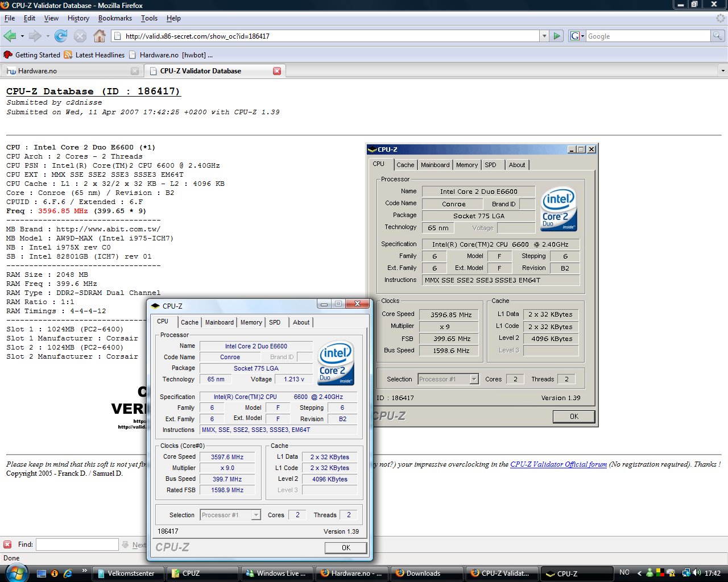The width and height of the screenshot is (728, 582).
Task: Click the Windows Live Messenger tray icon
Action: tap(650, 573)
